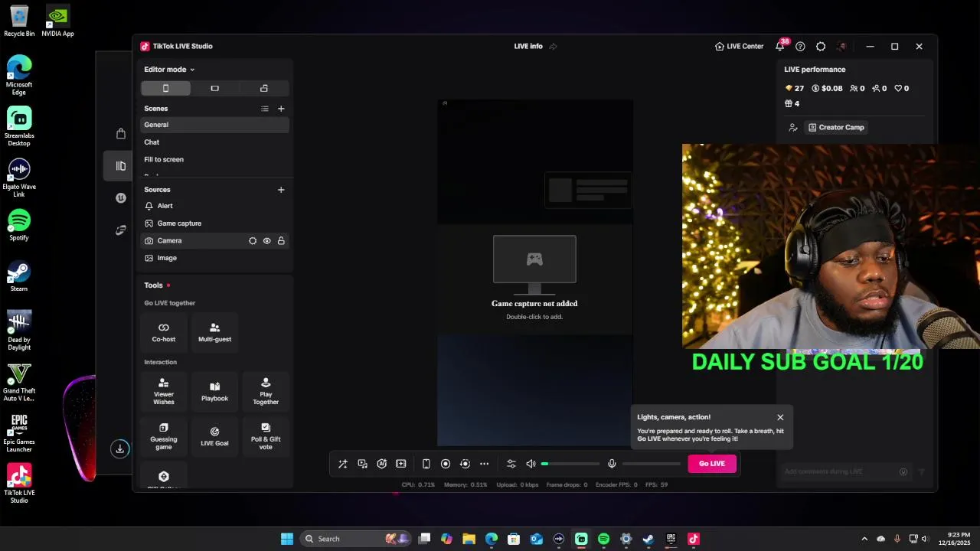Select the Alert source
The height and width of the screenshot is (551, 980).
click(215, 206)
